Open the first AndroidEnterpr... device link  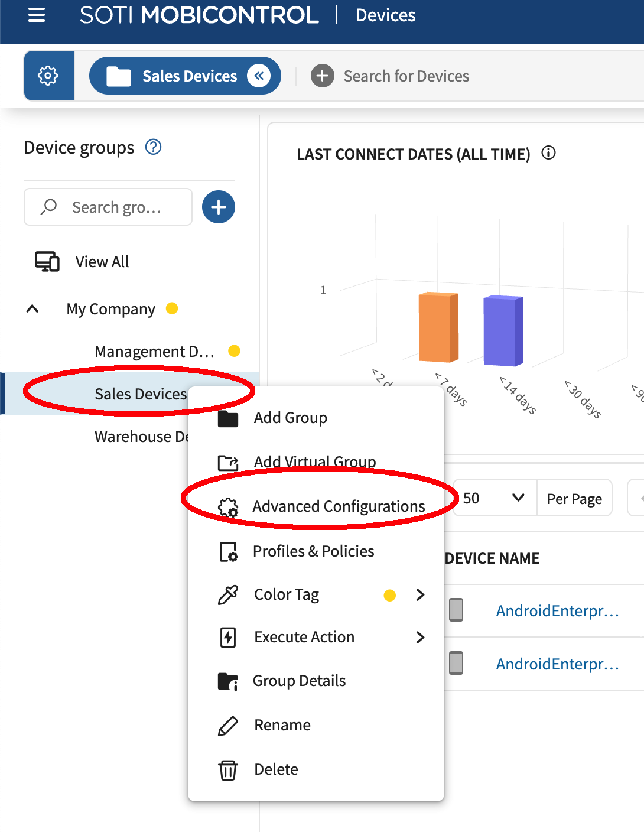[558, 611]
